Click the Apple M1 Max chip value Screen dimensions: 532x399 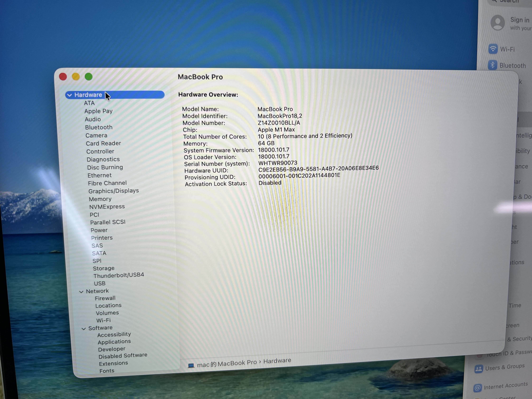point(276,130)
